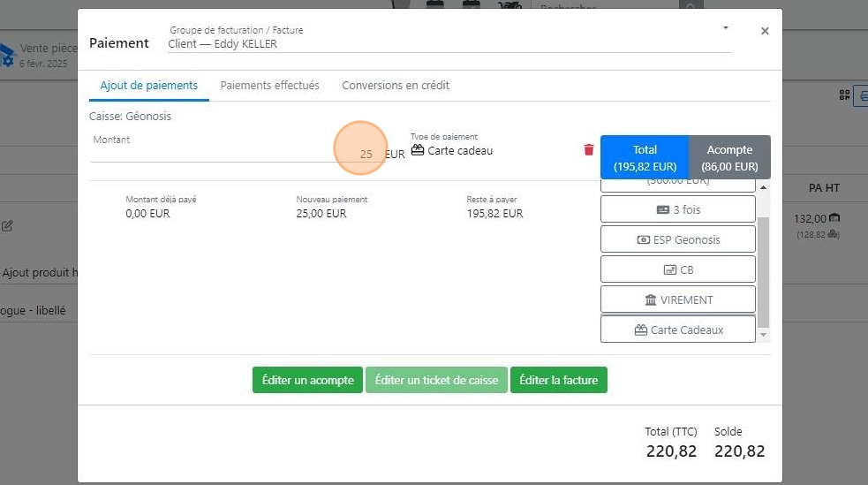Click Éditer un ticket de caisse button

pyautogui.click(x=436, y=380)
